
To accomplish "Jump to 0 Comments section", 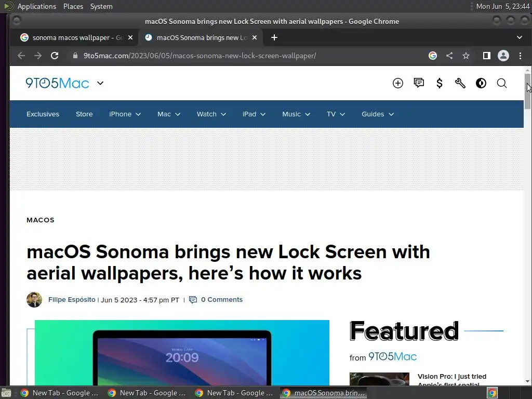I will [221, 300].
